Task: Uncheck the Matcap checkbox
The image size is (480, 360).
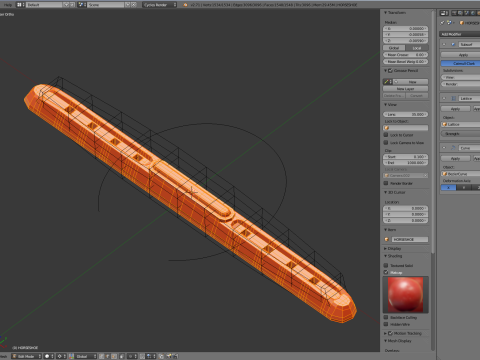Action: click(x=386, y=272)
